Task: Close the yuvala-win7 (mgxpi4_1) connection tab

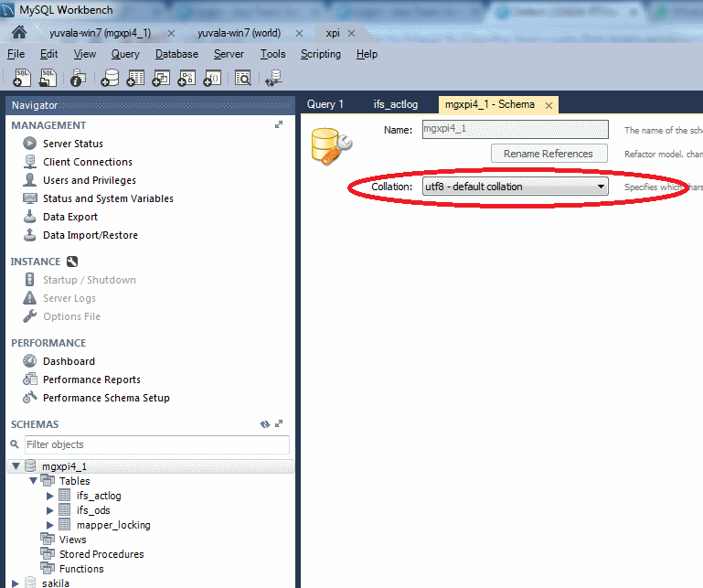Action: (x=171, y=34)
